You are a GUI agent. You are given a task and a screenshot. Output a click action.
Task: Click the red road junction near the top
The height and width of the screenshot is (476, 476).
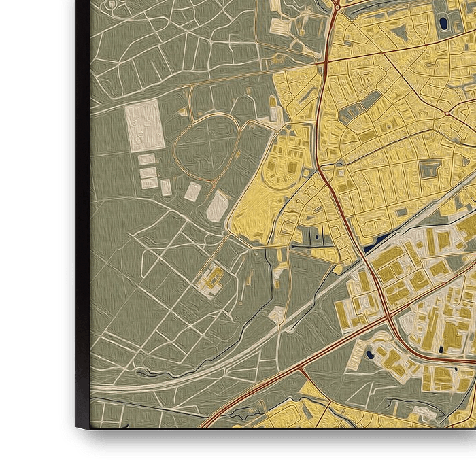pyautogui.click(x=326, y=65)
